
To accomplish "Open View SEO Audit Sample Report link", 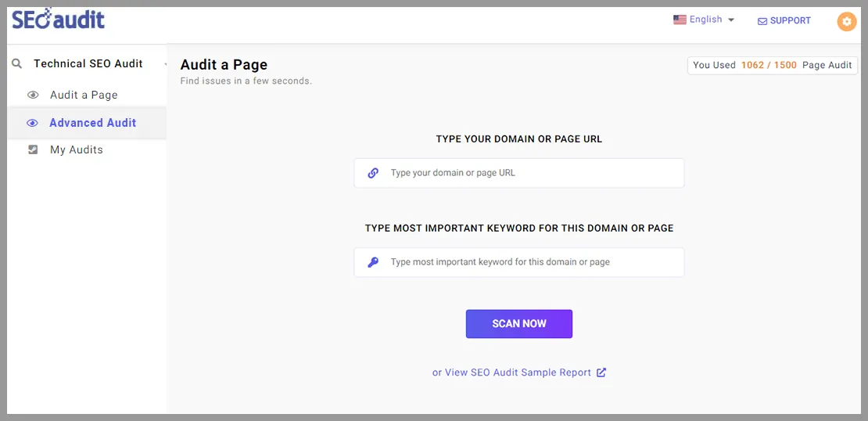I will pyautogui.click(x=511, y=372).
